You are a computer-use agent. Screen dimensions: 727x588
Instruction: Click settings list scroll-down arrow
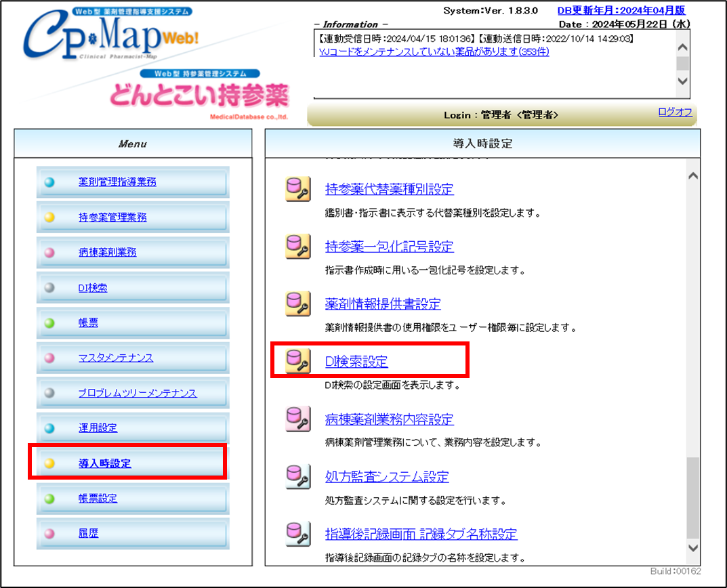(x=692, y=547)
